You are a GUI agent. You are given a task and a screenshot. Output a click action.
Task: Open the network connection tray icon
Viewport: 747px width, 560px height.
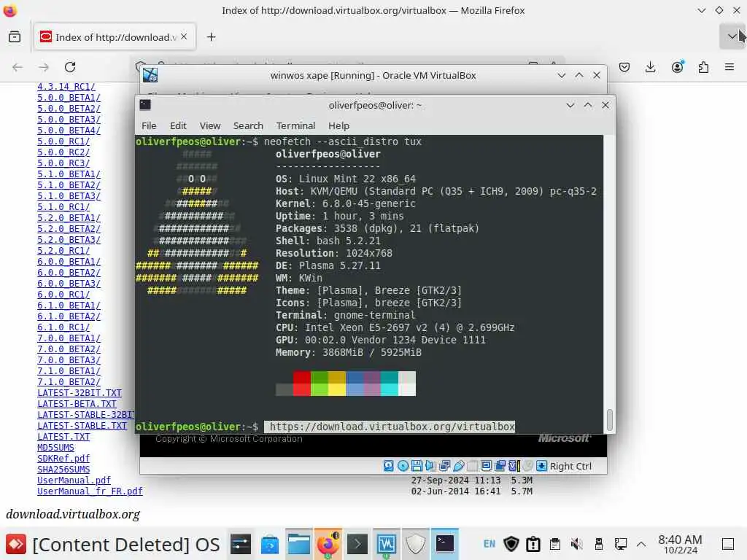pyautogui.click(x=620, y=544)
